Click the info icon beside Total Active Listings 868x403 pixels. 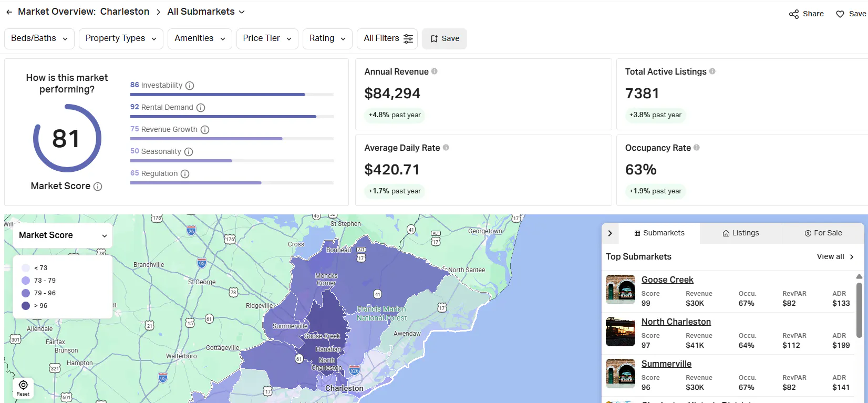point(712,71)
